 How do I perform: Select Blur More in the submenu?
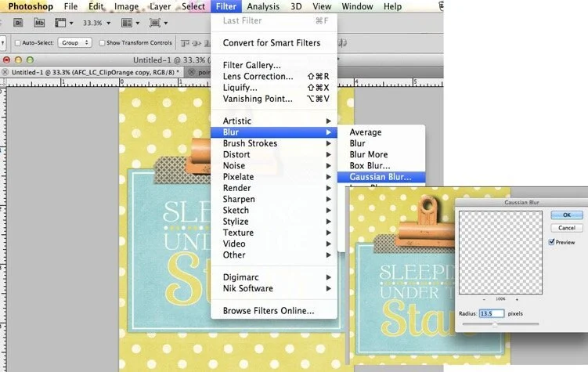click(x=381, y=154)
